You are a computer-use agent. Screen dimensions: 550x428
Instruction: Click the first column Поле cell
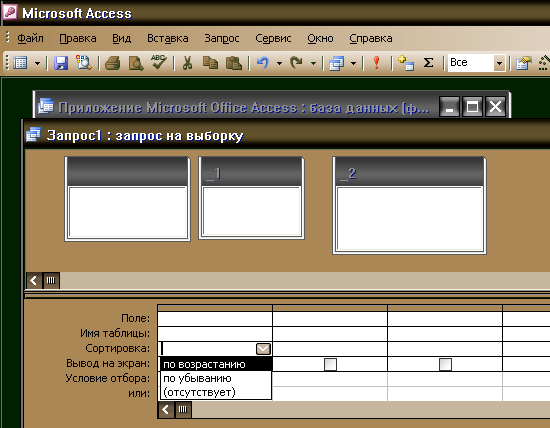coord(215,319)
